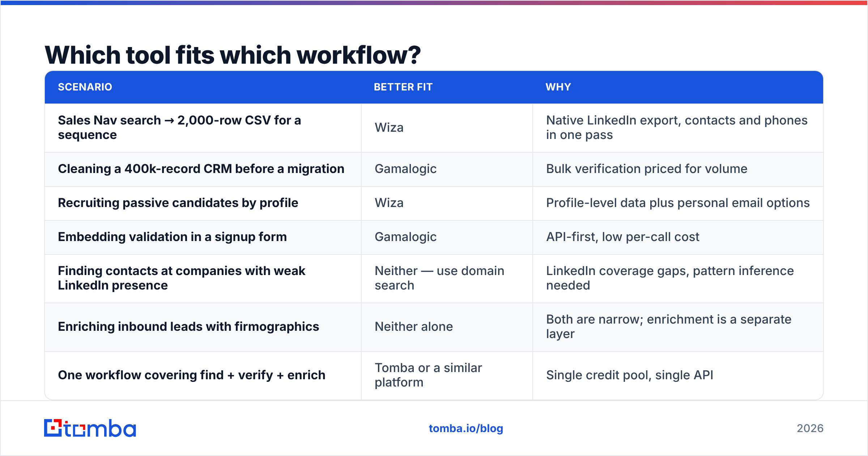Click 'Cleaning a 400k-record CRM before a migration'
The image size is (868, 456).
(x=201, y=169)
